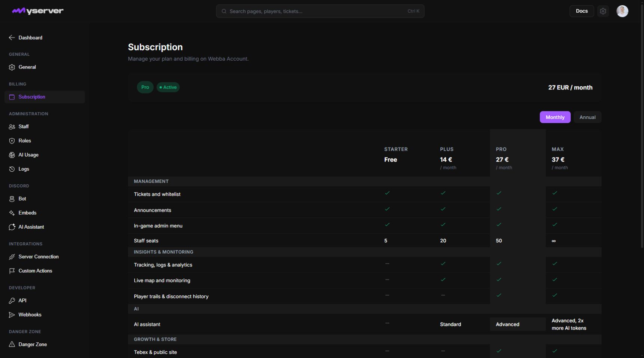
Task: Click the PRO plan column header
Action: (x=501, y=149)
